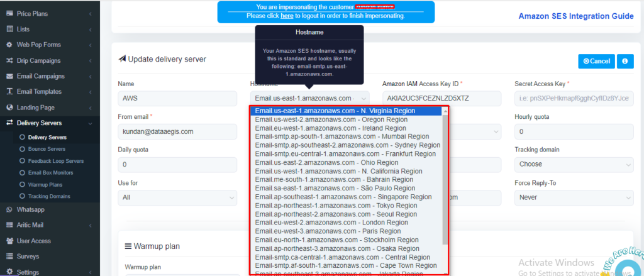Image resolution: width=644 pixels, height=276 pixels.
Task: Select the Oregon Region hostname option
Action: pos(347,119)
